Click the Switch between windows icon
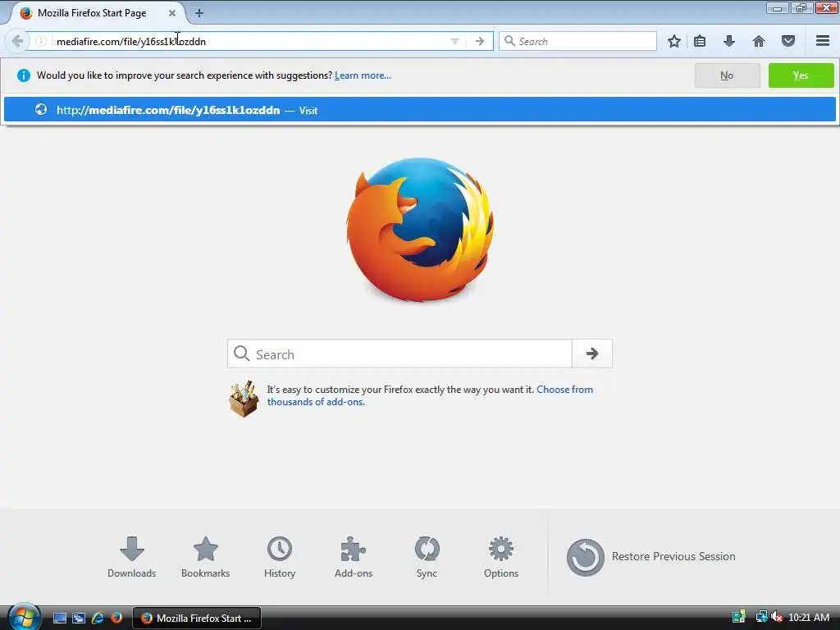840x630 pixels. [x=79, y=619]
